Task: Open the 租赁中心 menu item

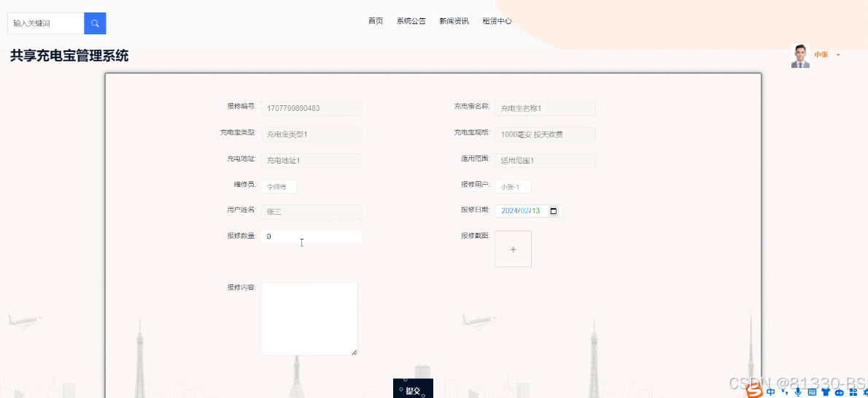Action: (x=497, y=21)
